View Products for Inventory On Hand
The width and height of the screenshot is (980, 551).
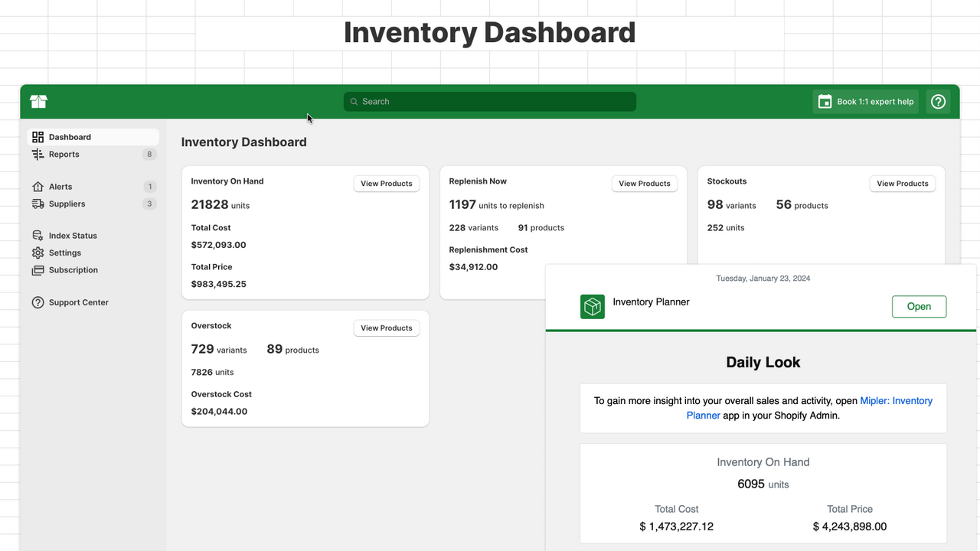tap(387, 184)
